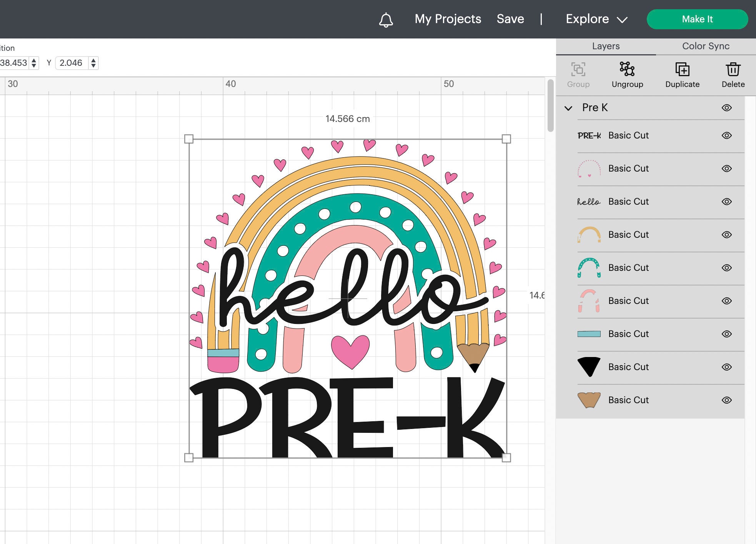Screen dimensions: 756x544
Task: Click the Group icon in Layers panel
Action: pos(578,74)
